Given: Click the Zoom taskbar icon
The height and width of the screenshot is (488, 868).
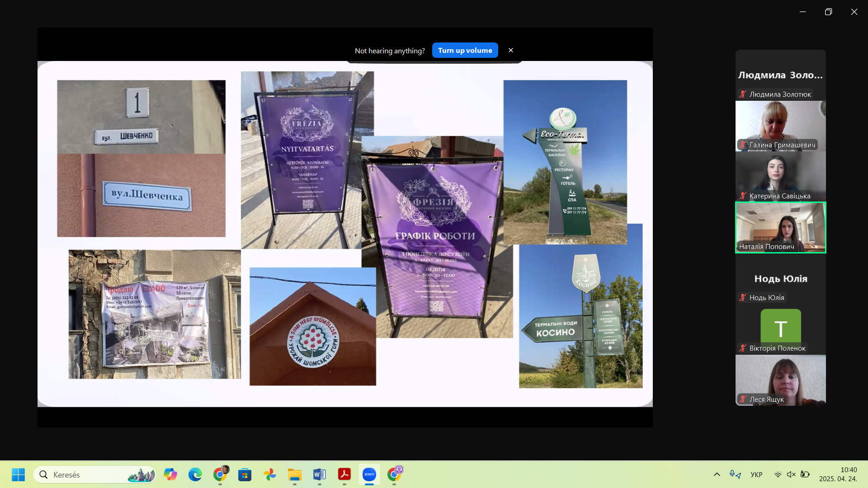Looking at the screenshot, I should [x=369, y=474].
